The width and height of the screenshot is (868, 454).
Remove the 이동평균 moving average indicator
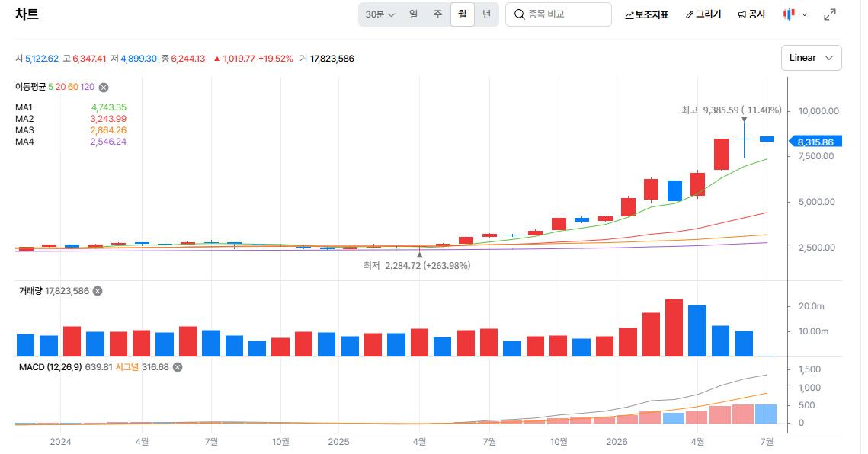(104, 88)
